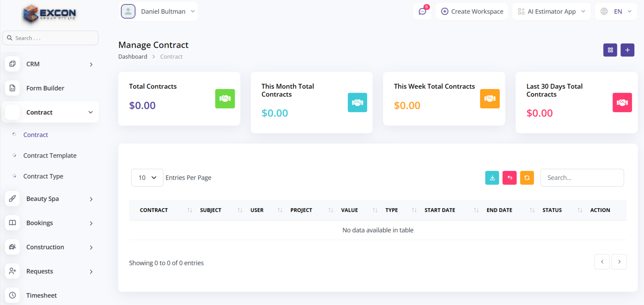This screenshot has width=644, height=305.
Task: Open the Daniel Bultman user dropdown
Action: pyautogui.click(x=158, y=11)
